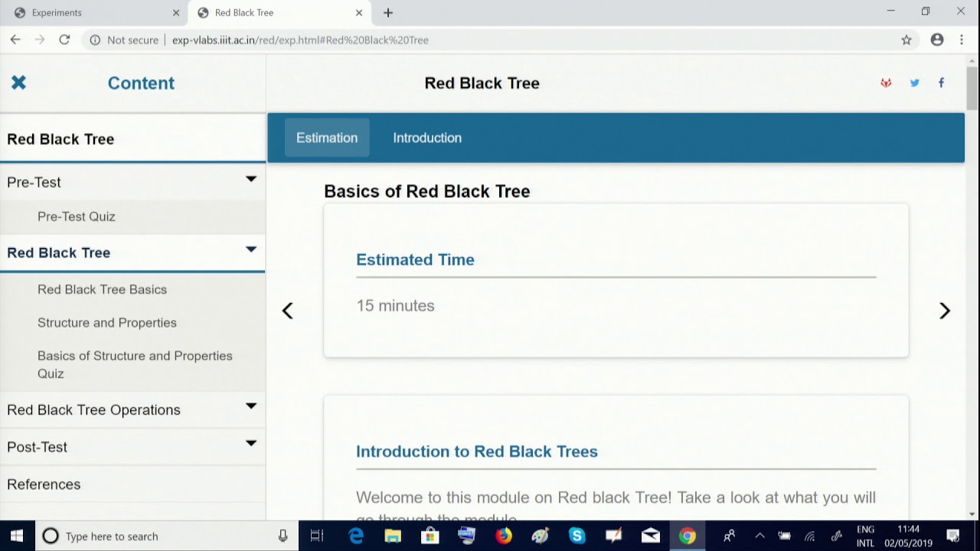Open Skype from the taskbar
Viewport: 980px width, 551px height.
[x=577, y=536]
